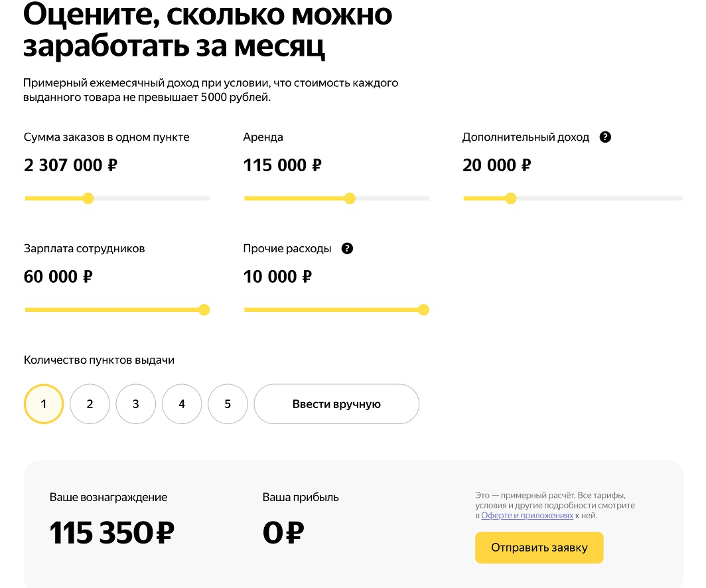This screenshot has height=588, width=706.
Task: Select 3 pickup points
Action: (135, 404)
